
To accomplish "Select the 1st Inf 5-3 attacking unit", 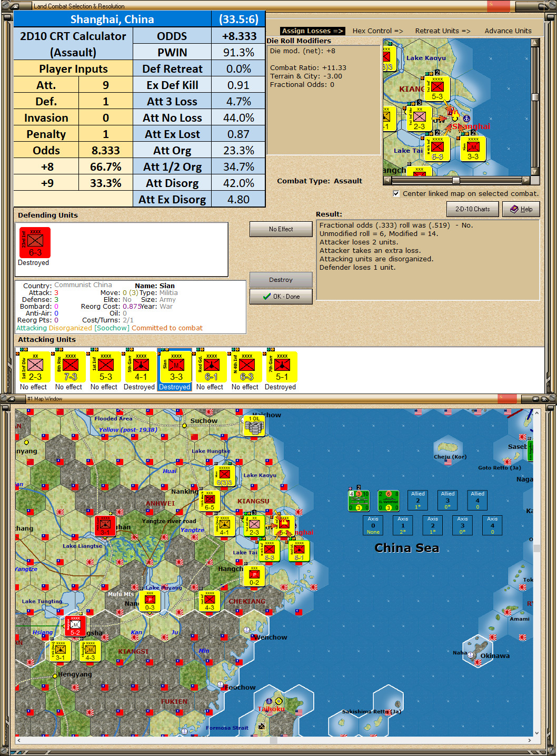I will click(x=106, y=367).
